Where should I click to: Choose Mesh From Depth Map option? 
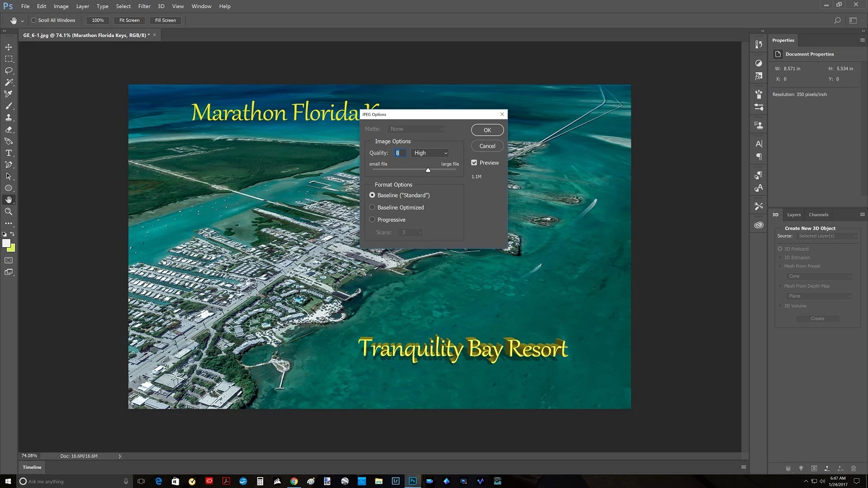780,286
